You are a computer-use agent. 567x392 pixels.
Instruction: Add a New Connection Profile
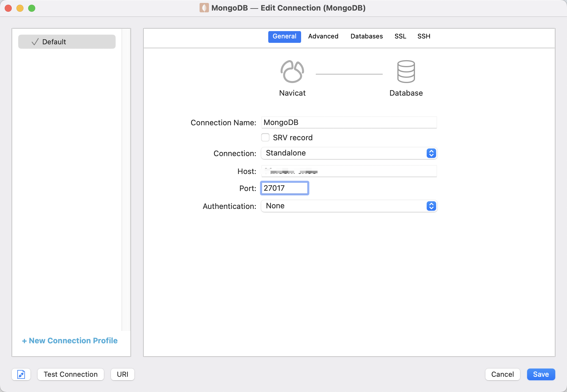[70, 341]
